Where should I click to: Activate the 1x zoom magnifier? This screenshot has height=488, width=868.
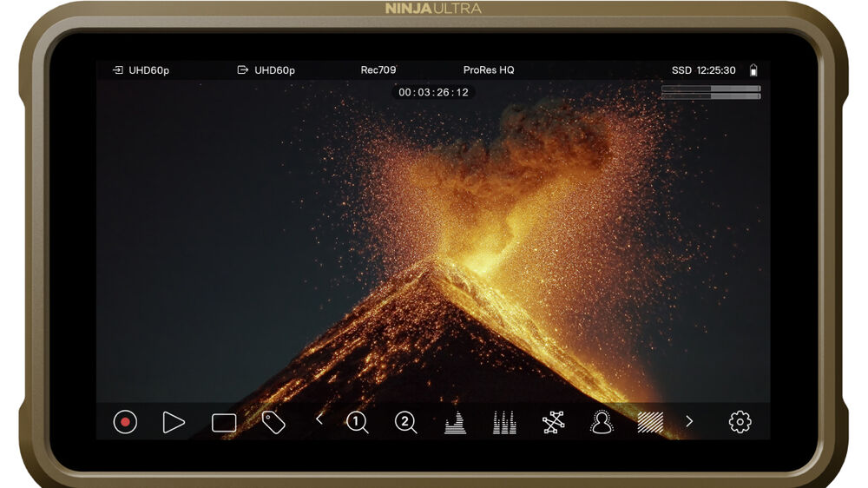(357, 422)
